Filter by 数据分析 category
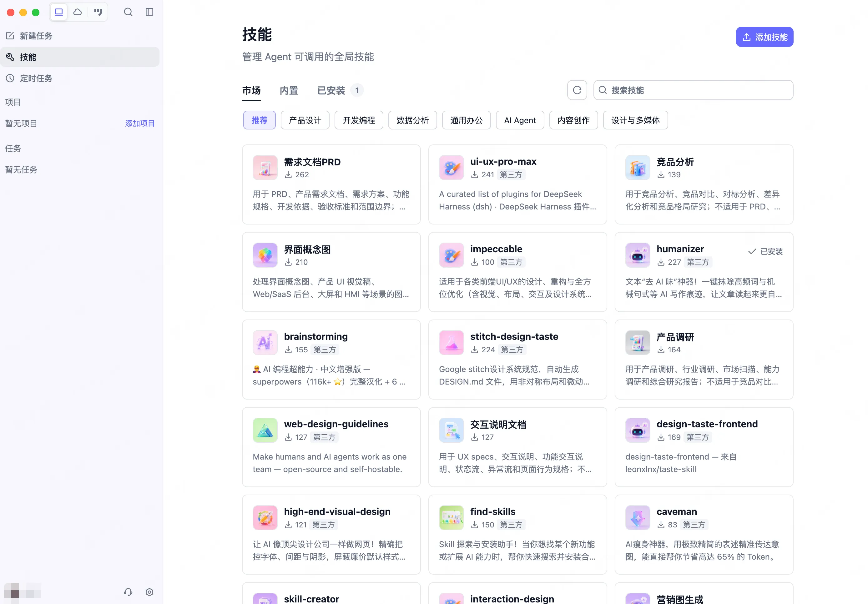Image resolution: width=868 pixels, height=604 pixels. click(x=412, y=120)
